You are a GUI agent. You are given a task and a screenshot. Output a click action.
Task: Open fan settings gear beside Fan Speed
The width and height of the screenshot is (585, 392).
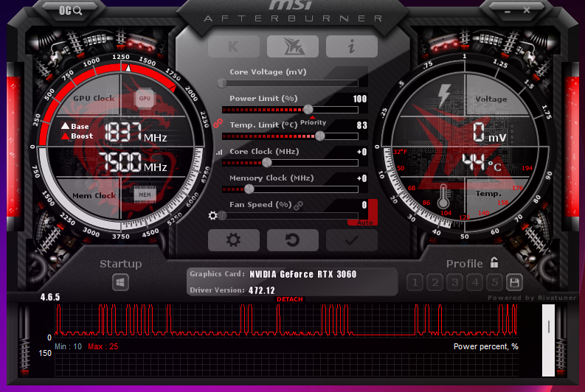[x=212, y=215]
